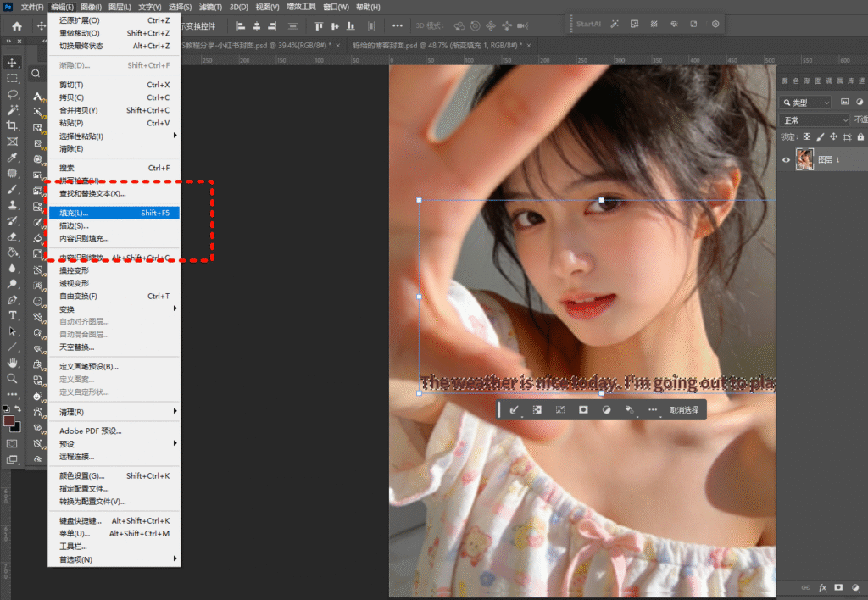The width and height of the screenshot is (868, 600).
Task: Switch to the Hand tool
Action: pyautogui.click(x=13, y=363)
